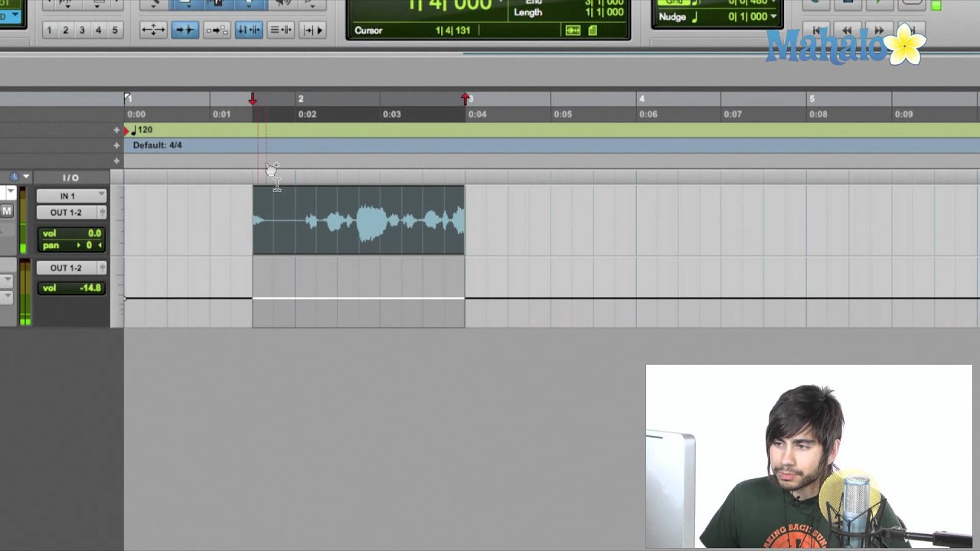Recall zoom preset 4

click(x=98, y=31)
